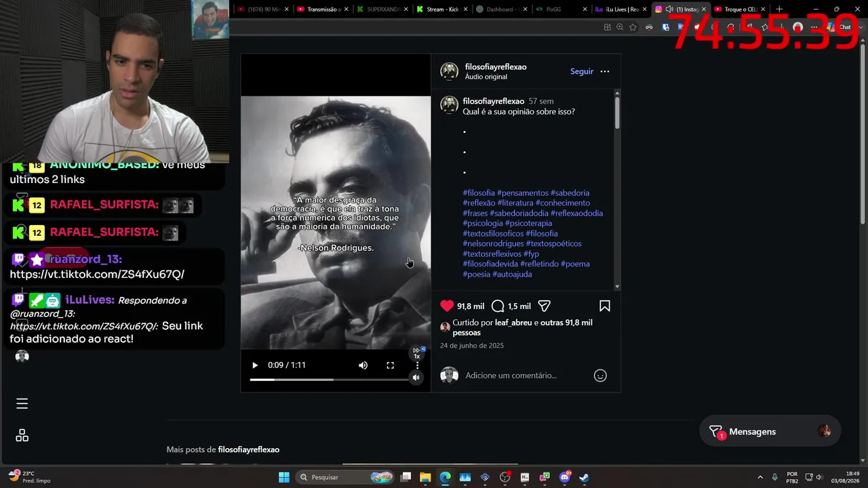
Task: Open the 'Áudio original' link
Action: 486,77
